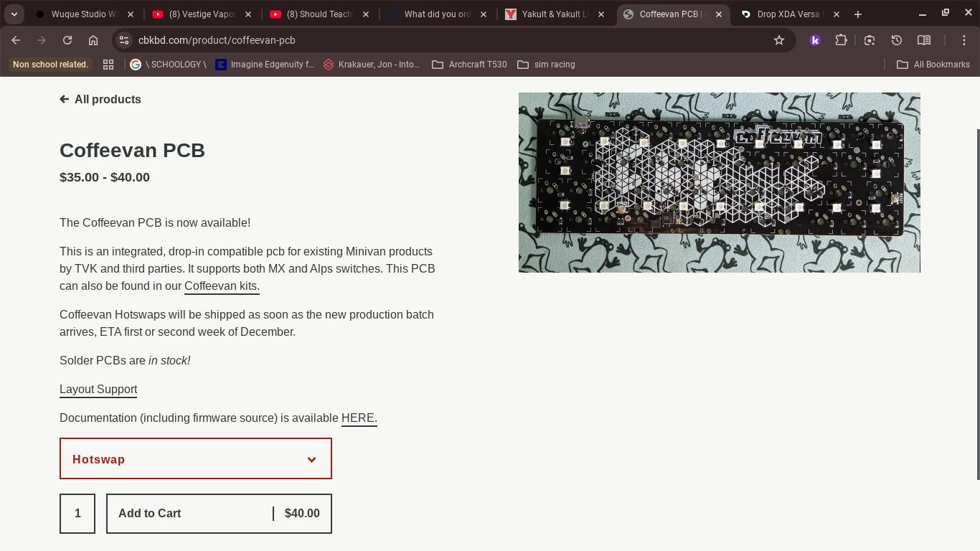
Task: Close the Should Teach YouTube tab
Action: pyautogui.click(x=366, y=14)
